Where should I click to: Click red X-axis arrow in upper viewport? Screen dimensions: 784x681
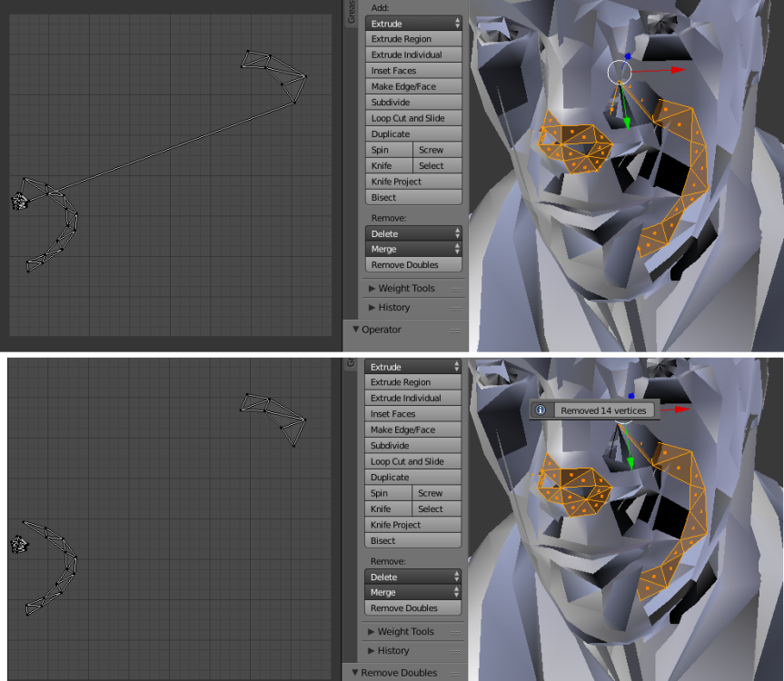point(678,69)
